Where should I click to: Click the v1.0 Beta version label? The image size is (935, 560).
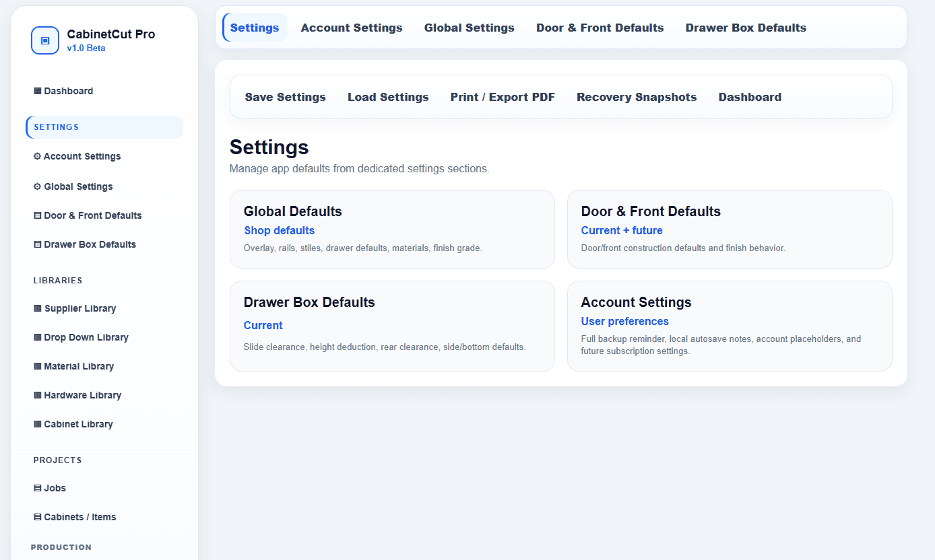86,48
